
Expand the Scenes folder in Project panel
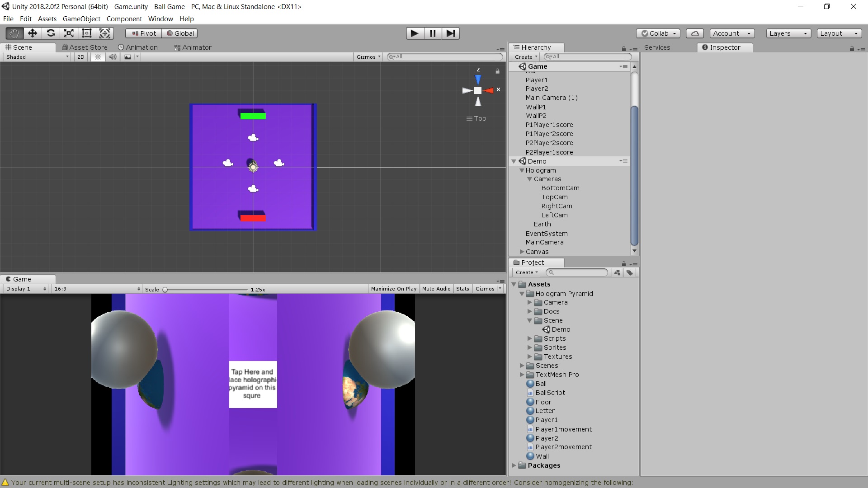click(x=523, y=366)
